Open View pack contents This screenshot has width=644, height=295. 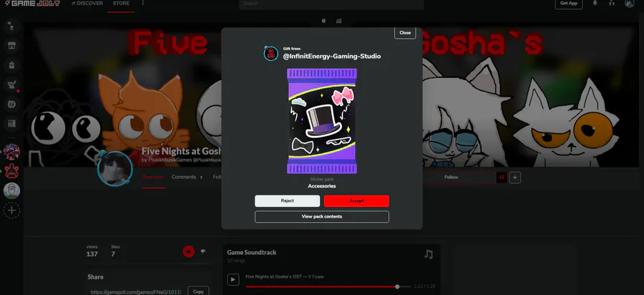(321, 216)
